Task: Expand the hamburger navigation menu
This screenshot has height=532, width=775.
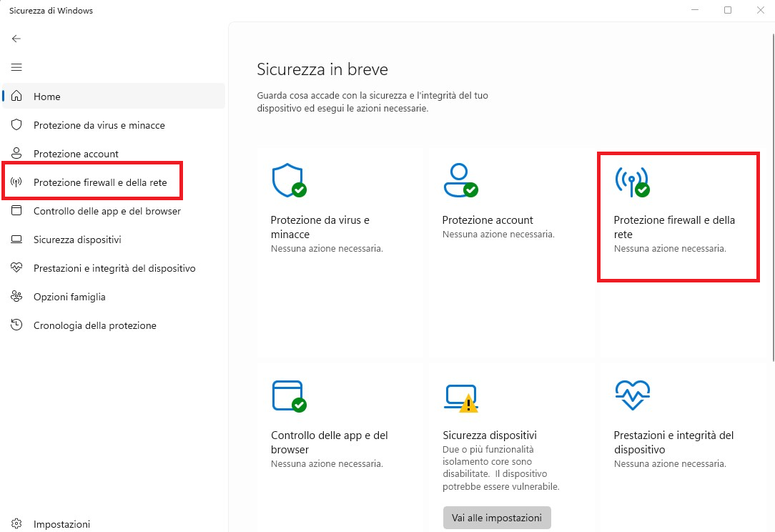Action: click(x=16, y=67)
